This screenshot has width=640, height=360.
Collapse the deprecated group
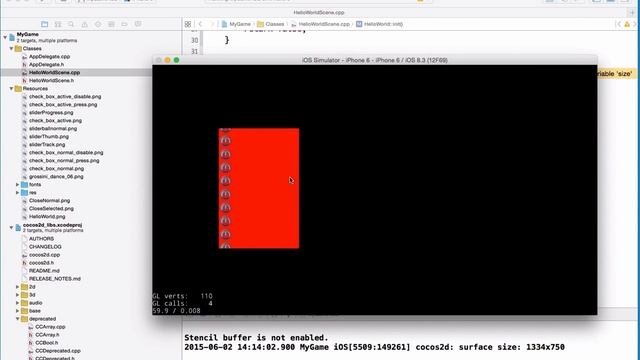tap(18, 319)
